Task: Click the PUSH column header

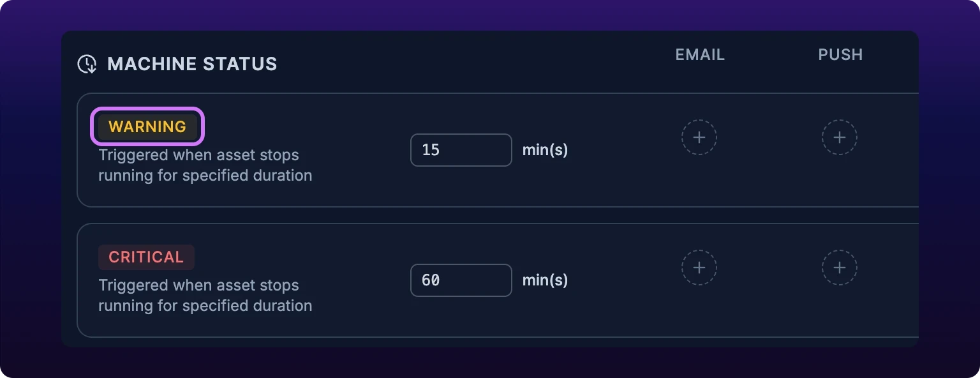Action: click(840, 55)
